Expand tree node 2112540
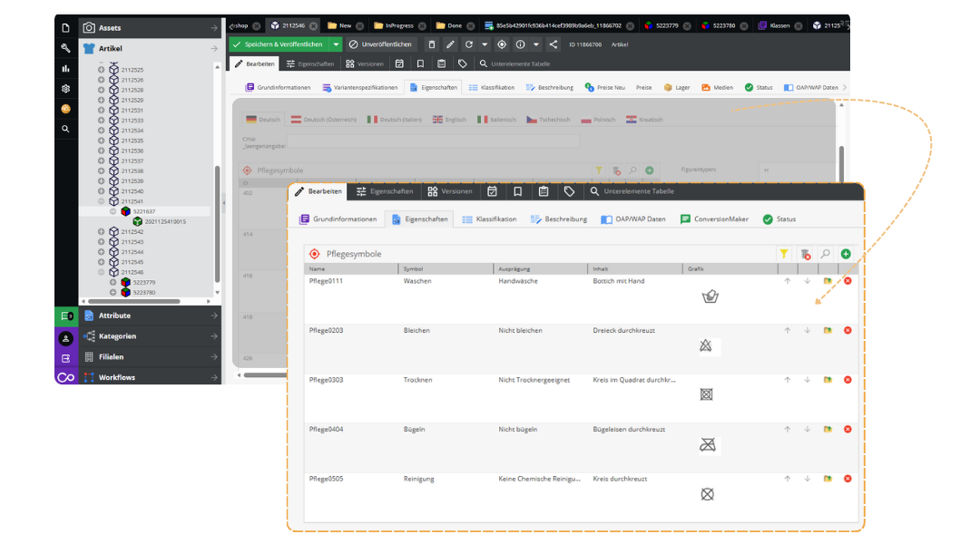Viewport: 980px width, 544px height. coord(102,191)
